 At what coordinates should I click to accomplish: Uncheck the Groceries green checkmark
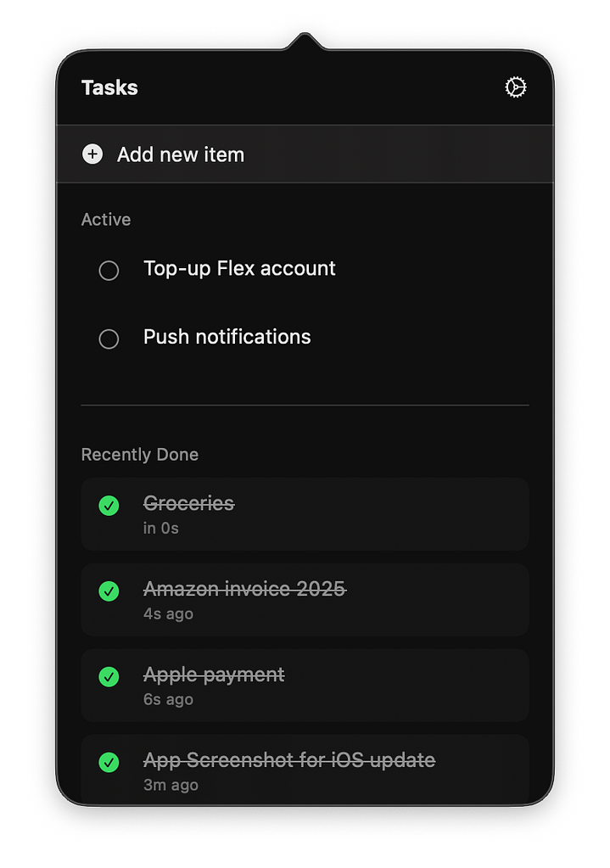coord(109,506)
